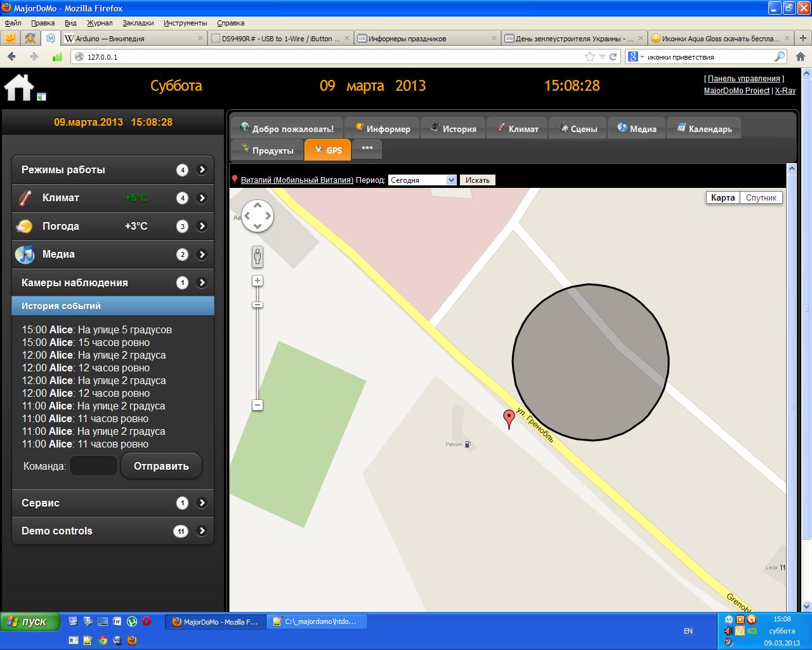Open the Закладки menu in Firefox
Screen dimensions: 812x650
point(138,23)
